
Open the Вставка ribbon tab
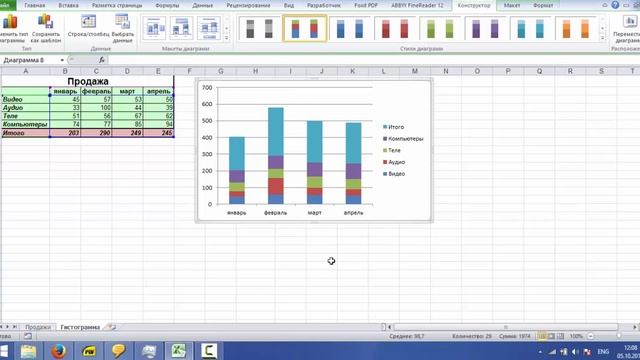[69, 5]
